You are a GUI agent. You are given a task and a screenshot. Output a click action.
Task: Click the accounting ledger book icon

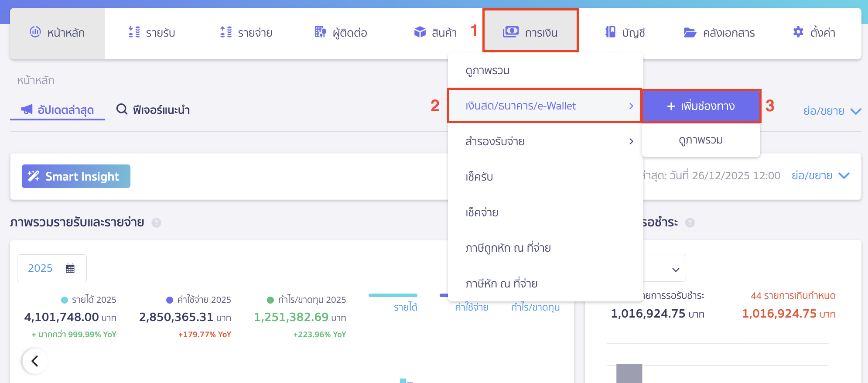(x=611, y=32)
